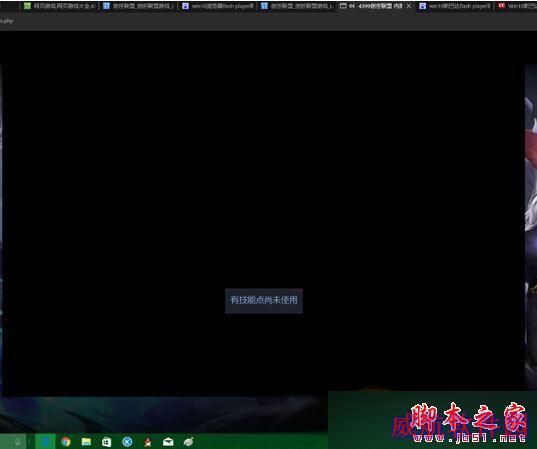Click the address bar URL ending in .php
This screenshot has height=449, width=537.
point(7,21)
